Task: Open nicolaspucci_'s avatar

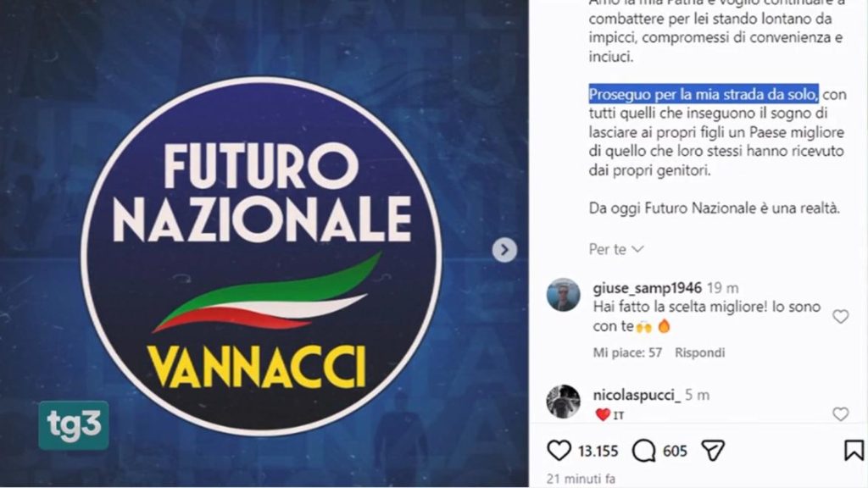Action: [x=563, y=401]
